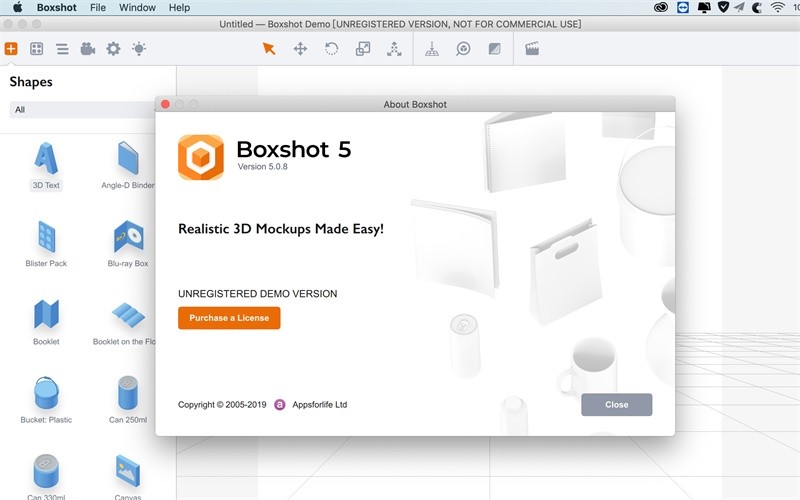
Task: Open the lighting panel bulb icon
Action: pyautogui.click(x=139, y=49)
